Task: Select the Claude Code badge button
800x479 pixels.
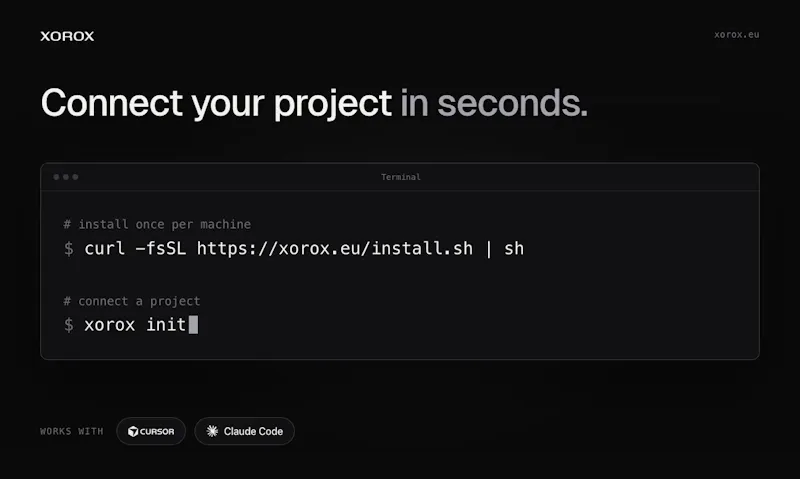Action: click(x=244, y=431)
